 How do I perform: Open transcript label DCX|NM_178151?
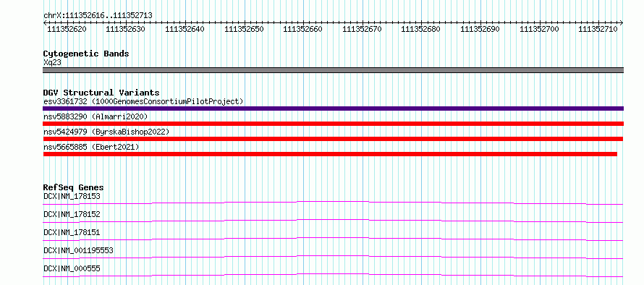coord(72,232)
